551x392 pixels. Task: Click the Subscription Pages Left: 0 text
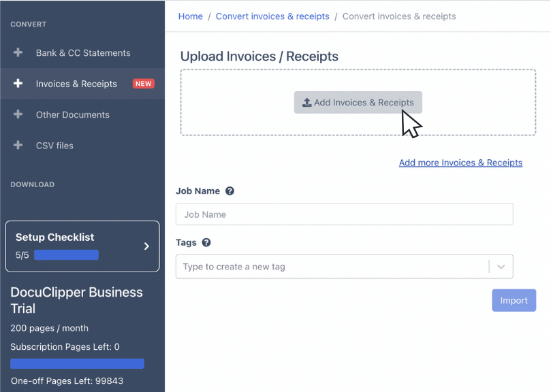click(x=65, y=346)
